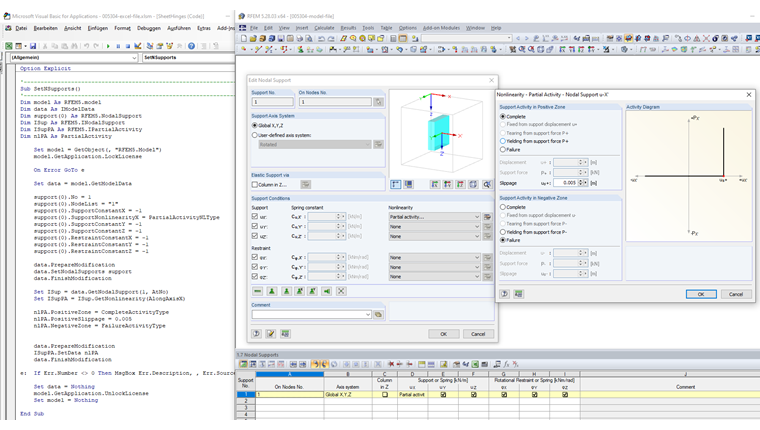Image resolution: width=760 pixels, height=430 pixels.
Task: Click the comment library icon in Edit Nodal Support
Action: [378, 314]
